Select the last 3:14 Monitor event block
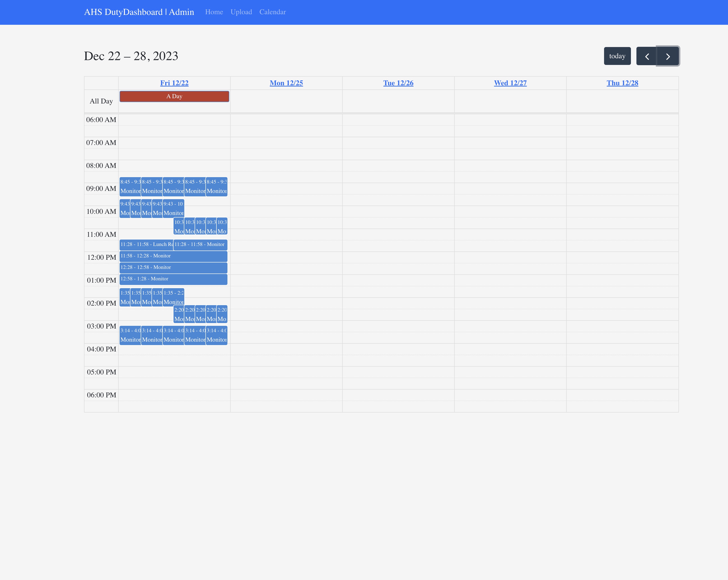 click(216, 335)
